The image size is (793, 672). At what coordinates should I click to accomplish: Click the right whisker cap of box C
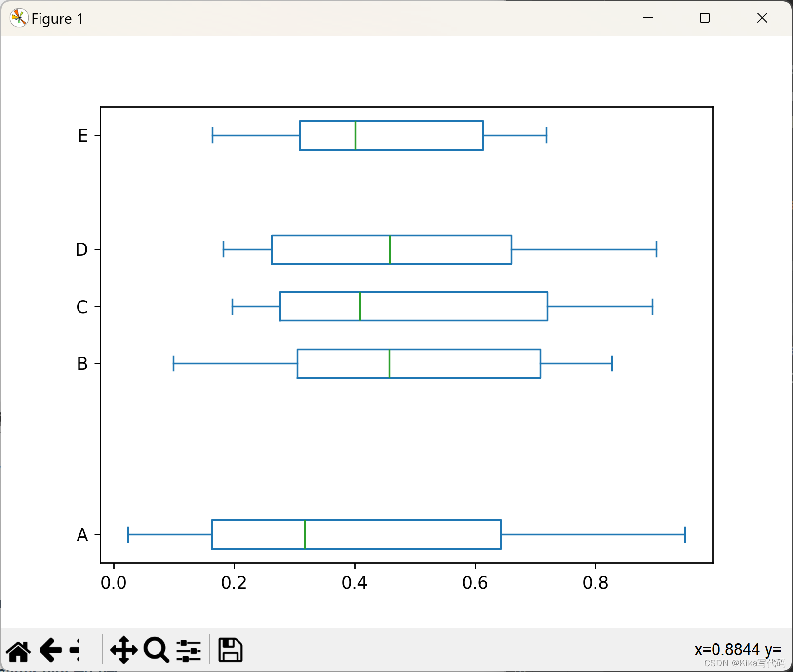coord(652,307)
